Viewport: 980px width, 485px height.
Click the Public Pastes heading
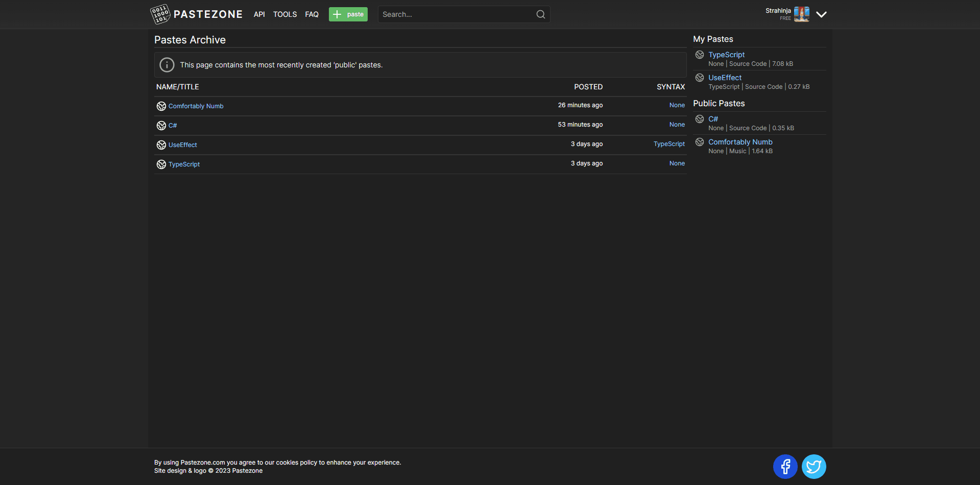click(719, 104)
